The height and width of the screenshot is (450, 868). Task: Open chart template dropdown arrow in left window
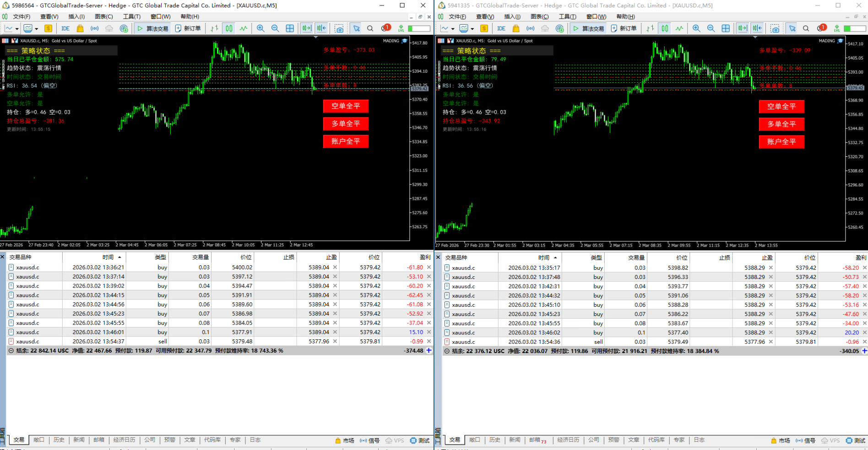pyautogui.click(x=36, y=28)
